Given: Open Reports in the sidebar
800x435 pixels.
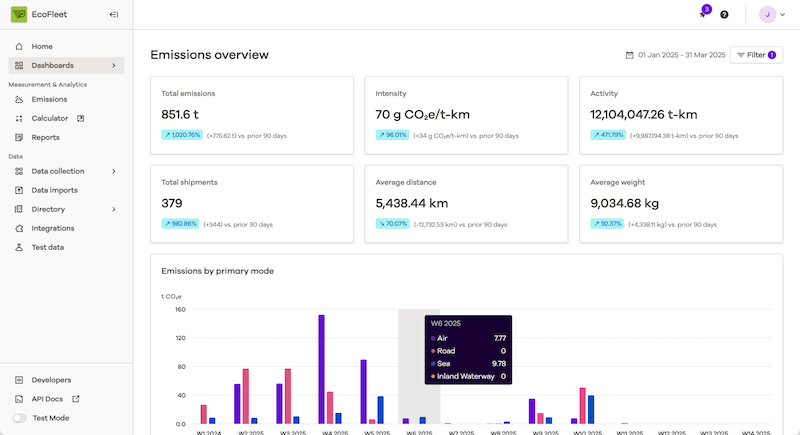Looking at the screenshot, I should [x=45, y=138].
